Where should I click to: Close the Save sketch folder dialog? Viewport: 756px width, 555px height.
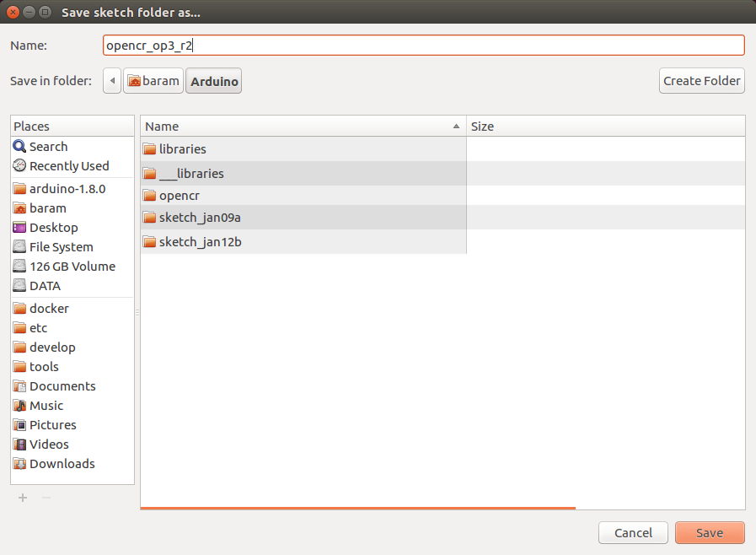[x=13, y=12]
